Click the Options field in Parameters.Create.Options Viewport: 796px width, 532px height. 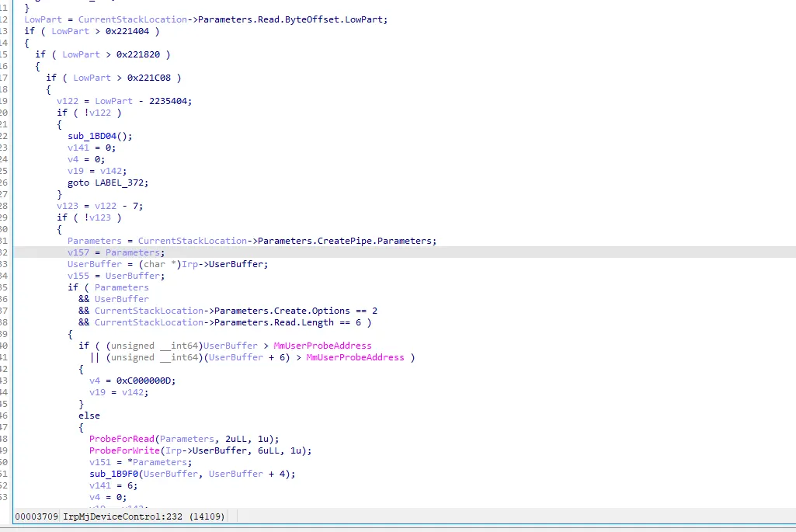pos(331,311)
